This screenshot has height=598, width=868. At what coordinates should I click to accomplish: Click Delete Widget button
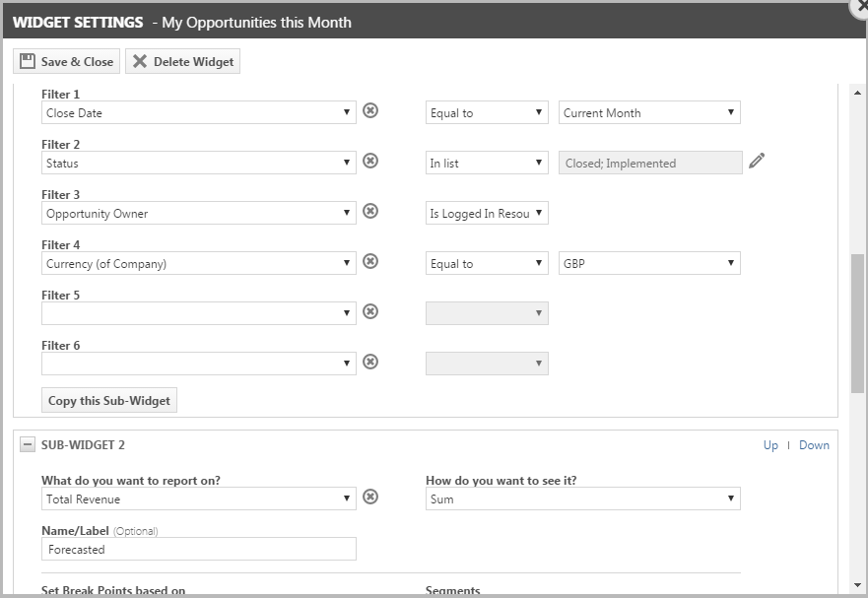point(182,61)
